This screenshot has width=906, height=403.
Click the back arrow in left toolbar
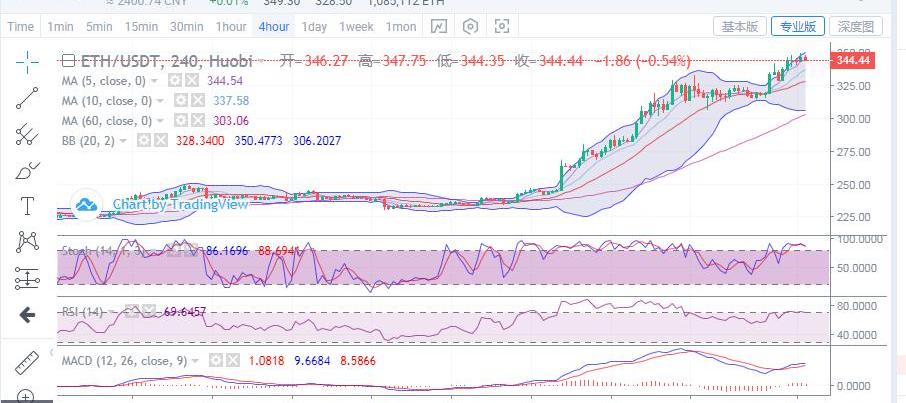tap(27, 315)
